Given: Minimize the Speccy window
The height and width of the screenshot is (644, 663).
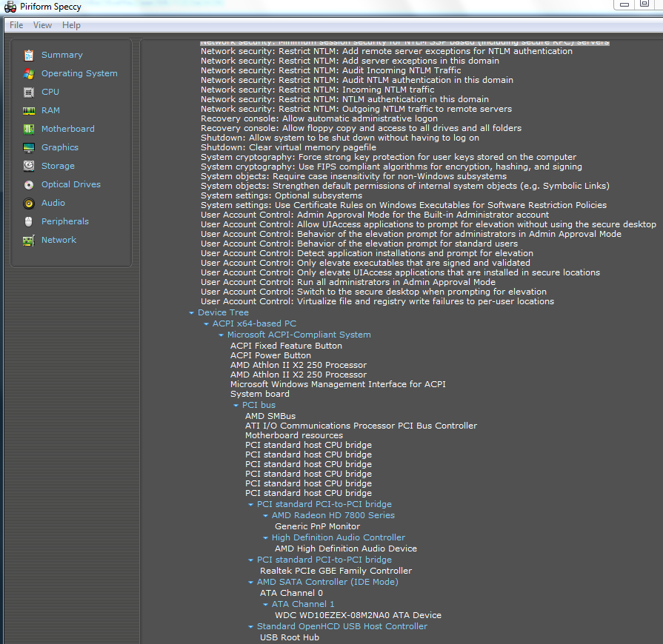Looking at the screenshot, I should (x=624, y=4).
